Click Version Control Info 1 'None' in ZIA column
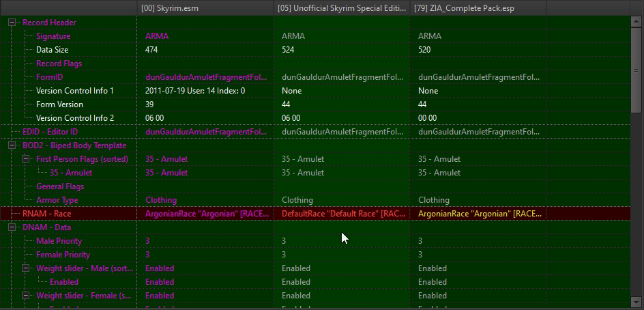This screenshot has height=310, width=644. (x=428, y=90)
